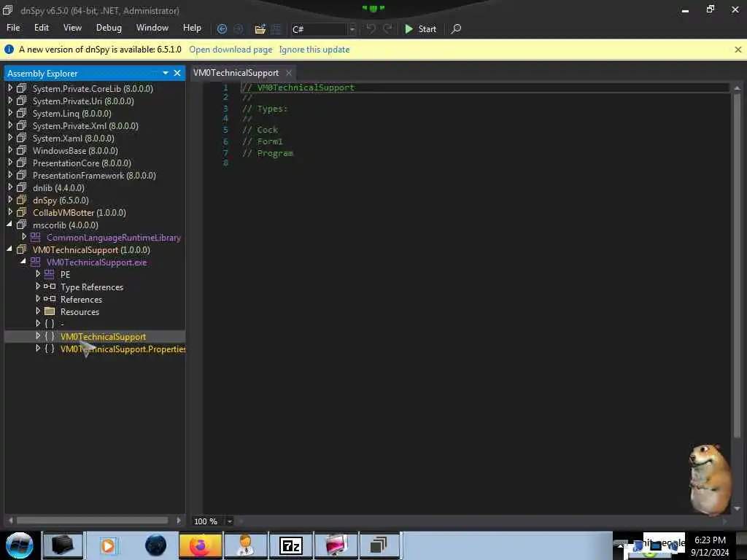Click the Assembly Explorer horizontal scrollbar thumb

(92, 521)
